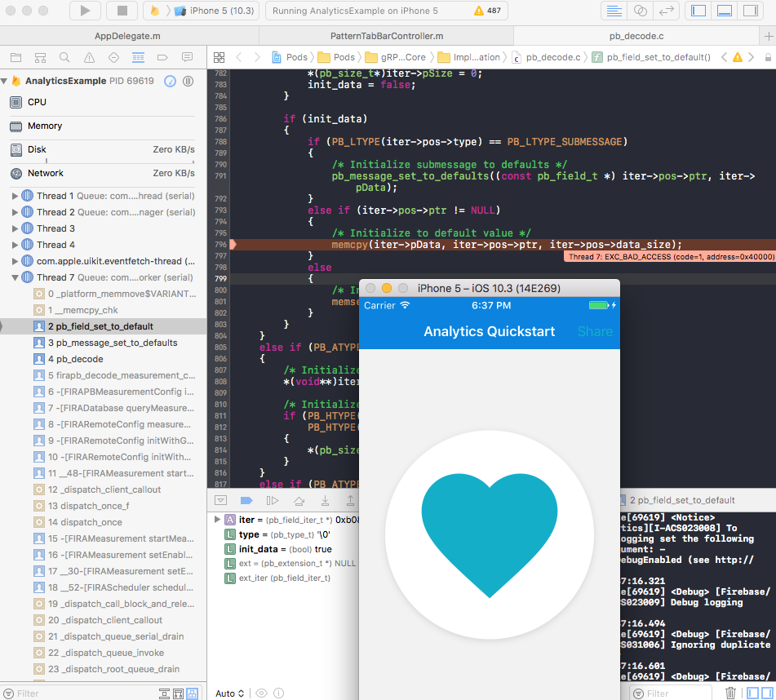
Task: Click the Run (play) button
Action: 85,11
